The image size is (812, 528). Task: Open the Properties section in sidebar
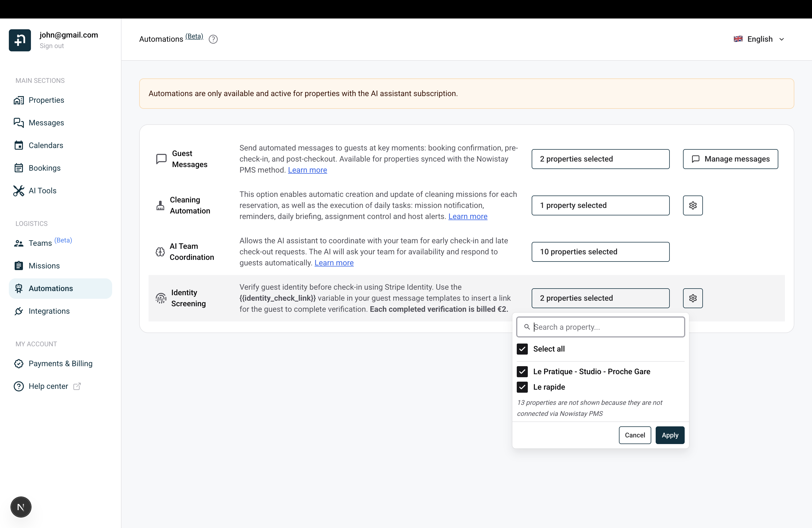(x=46, y=100)
